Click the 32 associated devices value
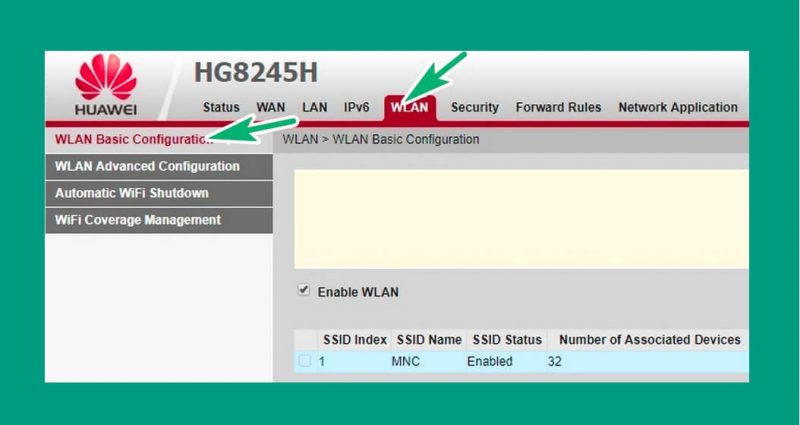Screen dimensions: 800x425 555,362
